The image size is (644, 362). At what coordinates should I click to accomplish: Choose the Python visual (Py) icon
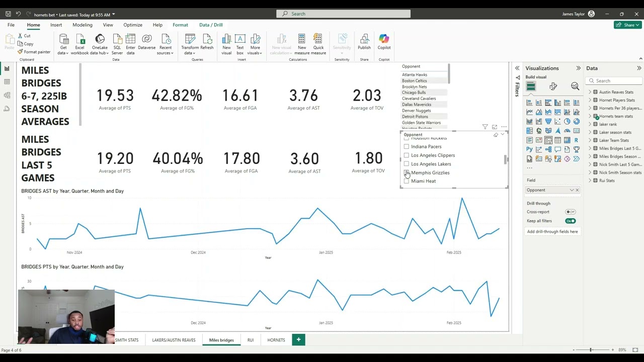coord(529,149)
